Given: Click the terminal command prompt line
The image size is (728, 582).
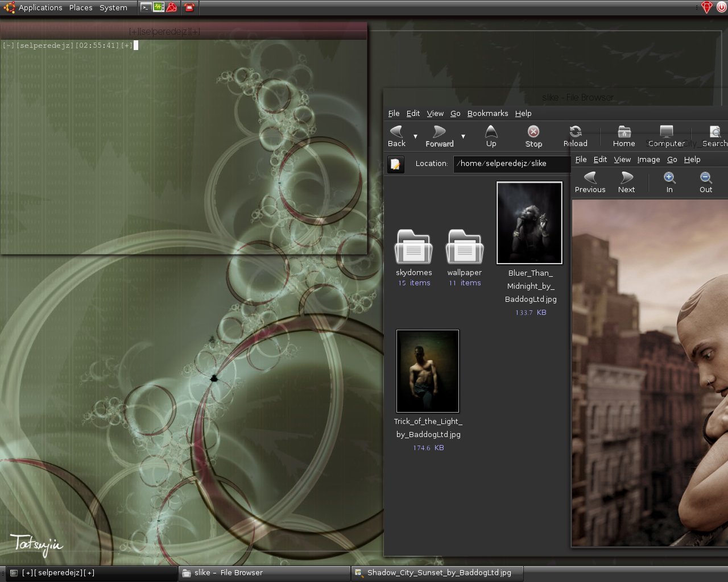Looking at the screenshot, I should pos(71,45).
